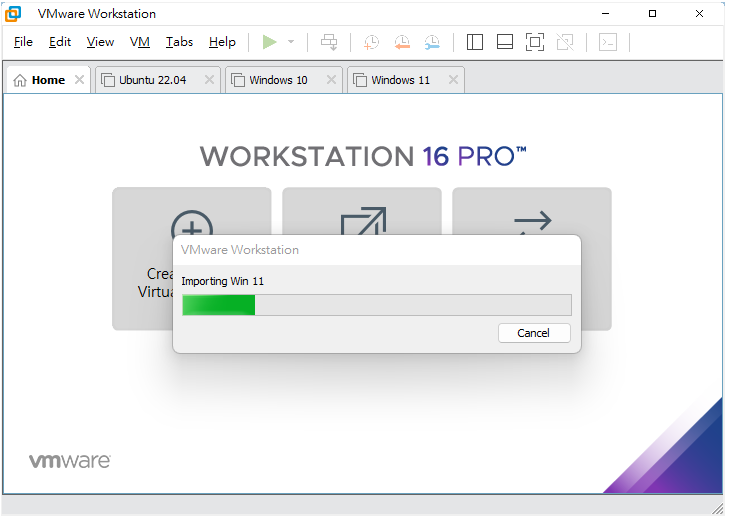Toggle the thumbnail bar layout icon

pyautogui.click(x=505, y=42)
